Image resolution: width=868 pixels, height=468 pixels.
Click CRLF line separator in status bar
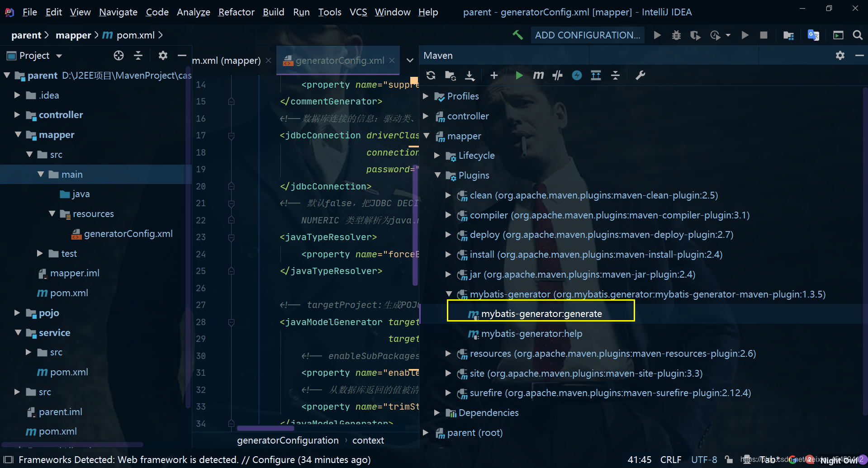tap(670, 459)
